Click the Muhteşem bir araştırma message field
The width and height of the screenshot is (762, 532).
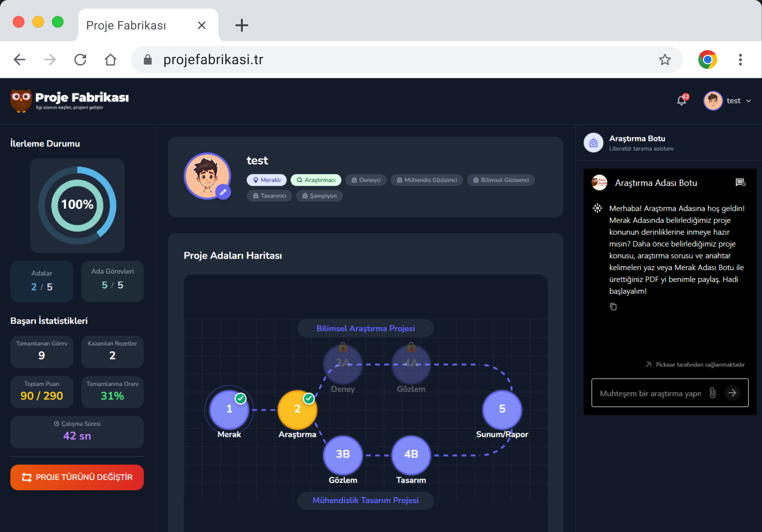tap(650, 393)
